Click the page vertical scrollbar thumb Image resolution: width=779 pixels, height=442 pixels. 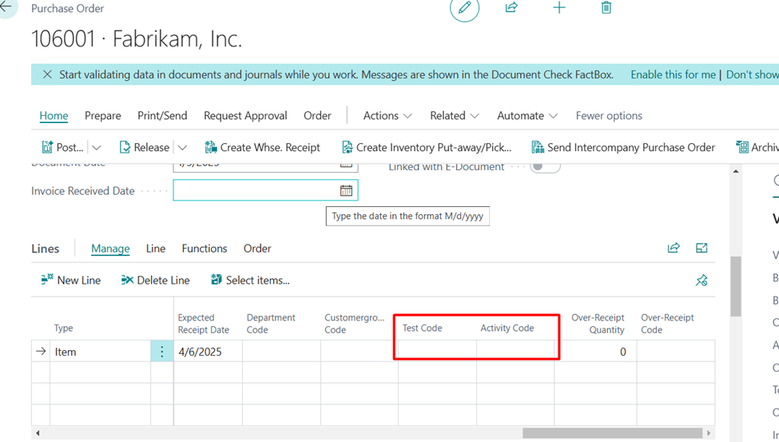tap(736, 286)
